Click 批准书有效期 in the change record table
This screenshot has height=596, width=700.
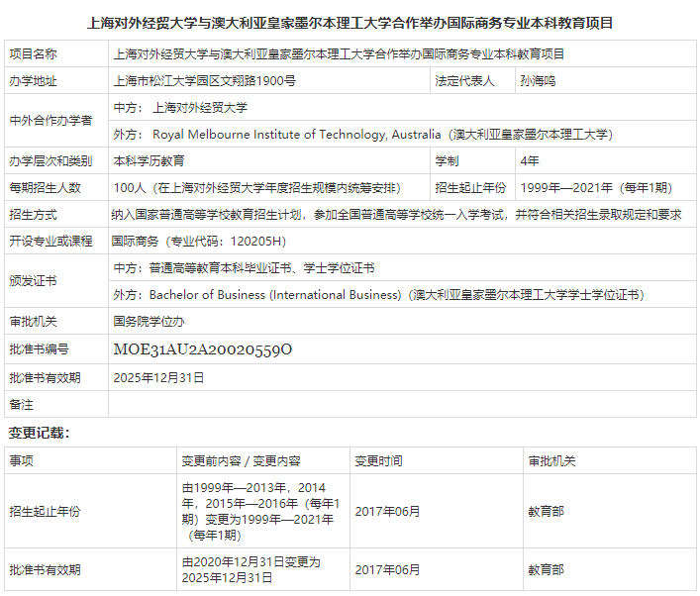[x=45, y=569]
